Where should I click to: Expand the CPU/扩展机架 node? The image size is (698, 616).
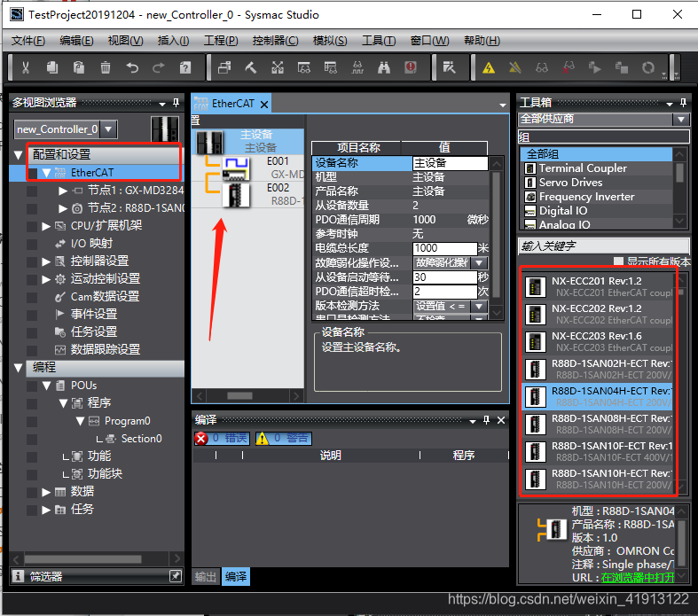click(46, 226)
